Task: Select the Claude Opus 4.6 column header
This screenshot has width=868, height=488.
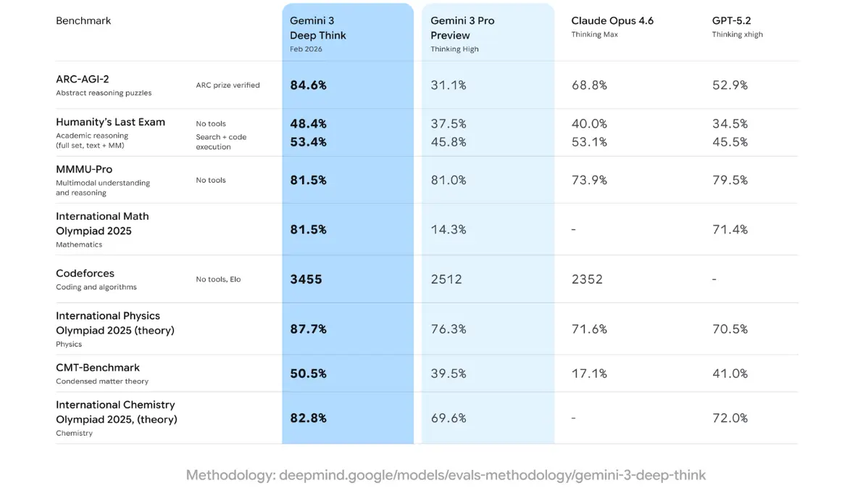Action: [612, 20]
